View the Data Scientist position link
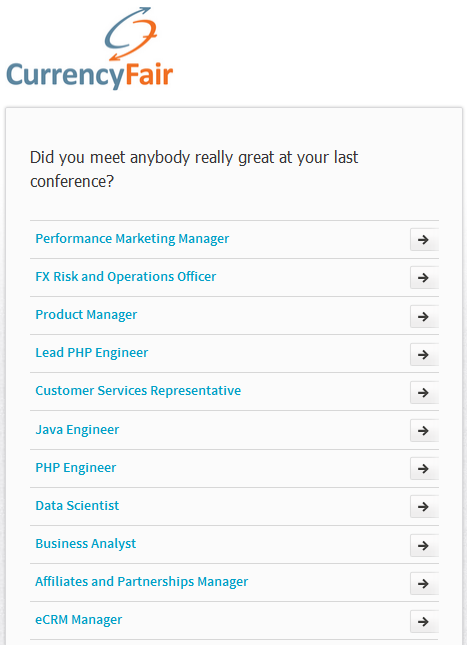 [x=77, y=506]
